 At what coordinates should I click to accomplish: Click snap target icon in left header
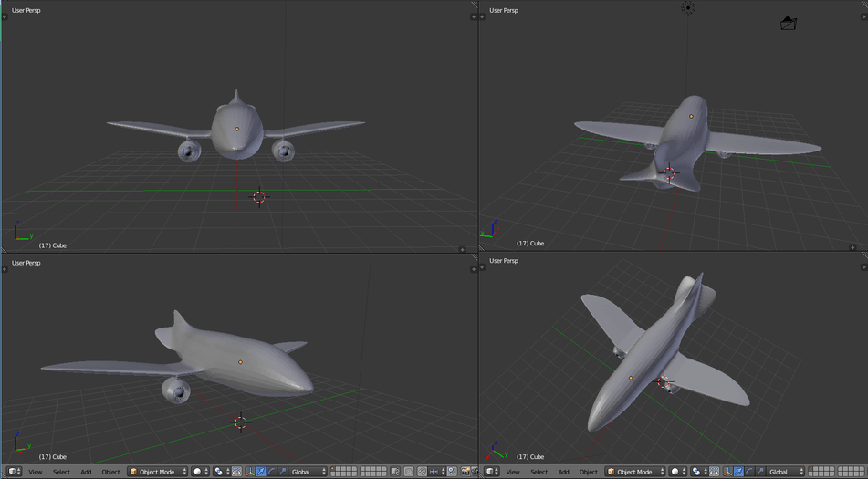coord(452,472)
